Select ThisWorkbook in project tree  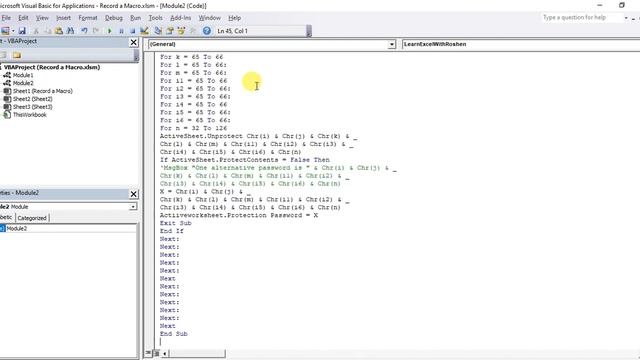click(29, 115)
